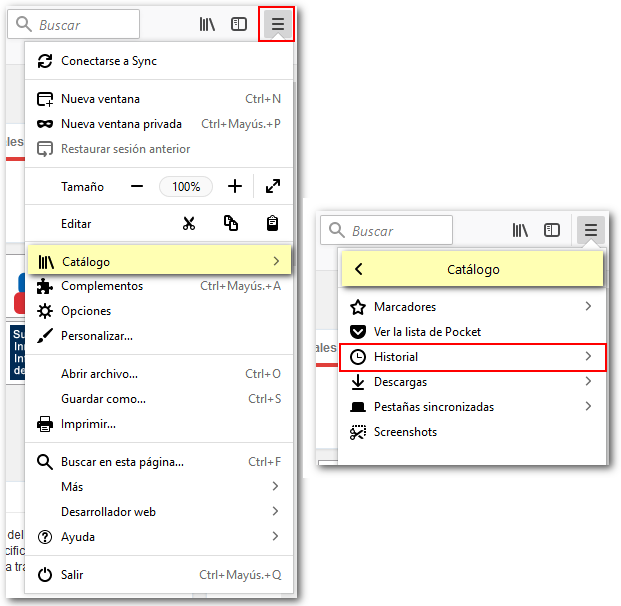Expand the Historial submenu
Viewport: 621px width, 606px height.
click(472, 357)
